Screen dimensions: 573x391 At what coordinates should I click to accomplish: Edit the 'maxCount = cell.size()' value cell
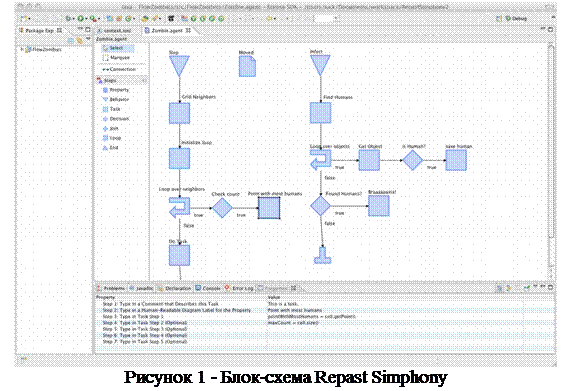pos(395,323)
